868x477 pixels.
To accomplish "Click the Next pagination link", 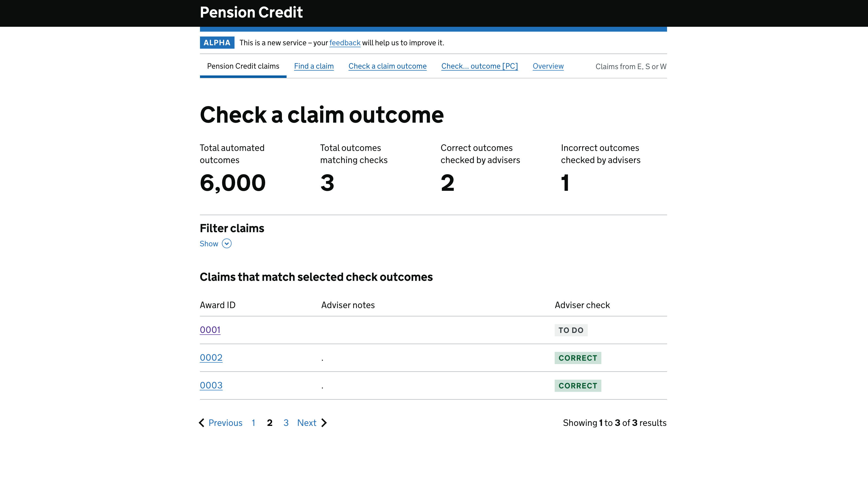I will click(306, 422).
